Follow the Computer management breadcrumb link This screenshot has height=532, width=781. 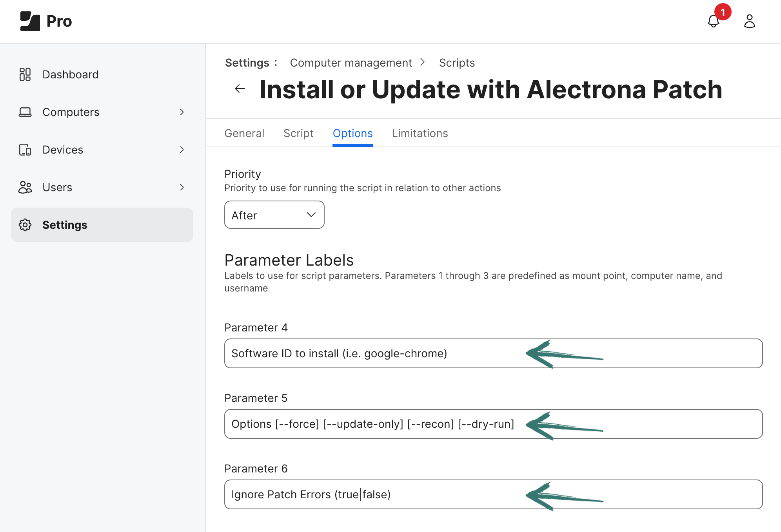[351, 63]
